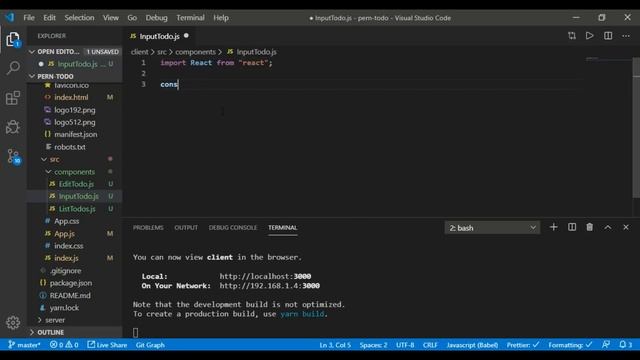
Task: Open the File menu
Action: coord(29,18)
